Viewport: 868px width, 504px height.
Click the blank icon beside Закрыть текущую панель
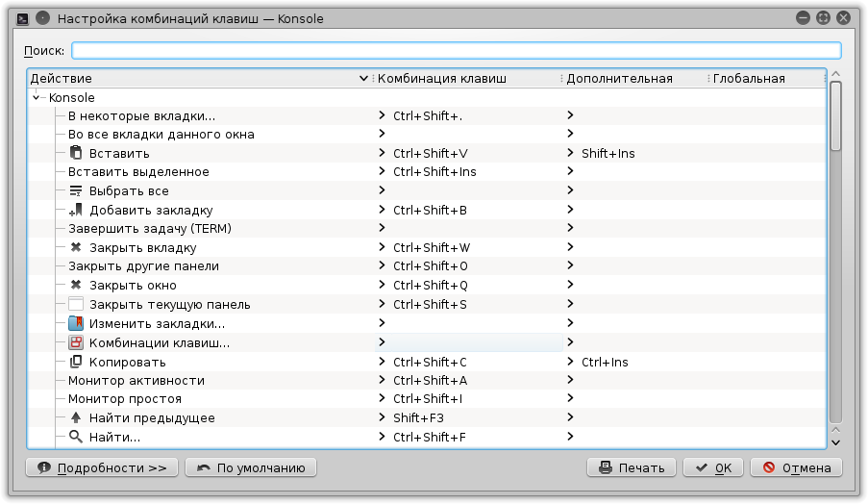click(x=76, y=304)
